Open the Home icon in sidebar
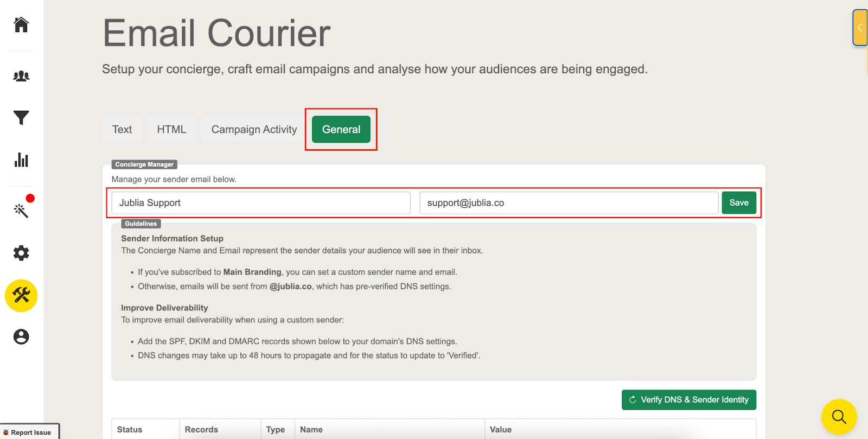 tap(21, 24)
